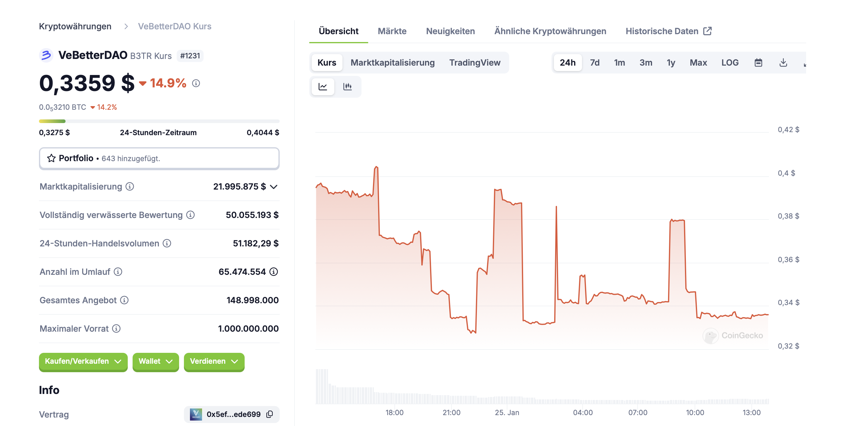The image size is (868, 426).
Task: Select the 1y time range
Action: tap(671, 63)
